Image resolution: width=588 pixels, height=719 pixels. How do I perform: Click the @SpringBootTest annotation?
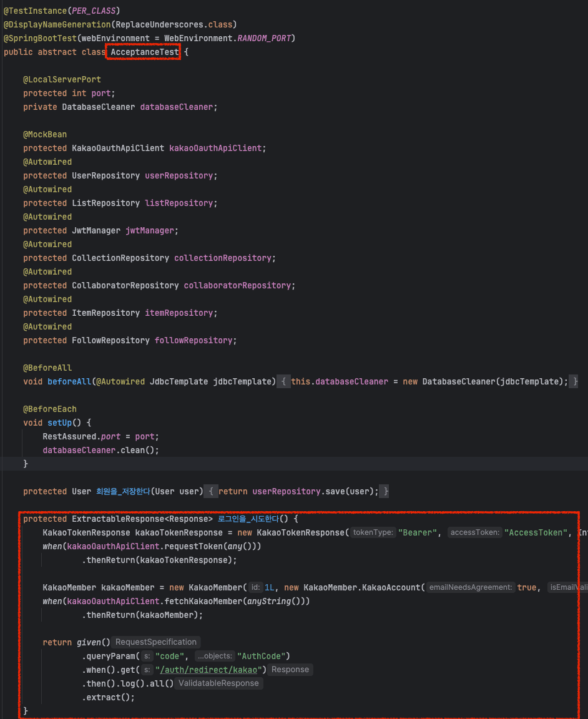pos(40,38)
